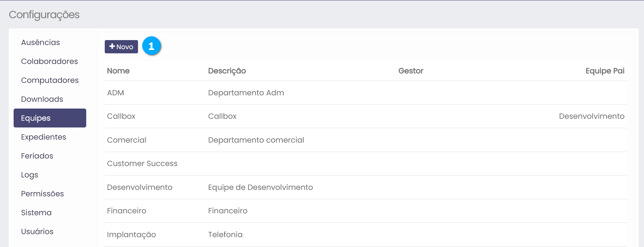644x247 pixels.
Task: Open the Colaboradores settings section
Action: [50, 61]
